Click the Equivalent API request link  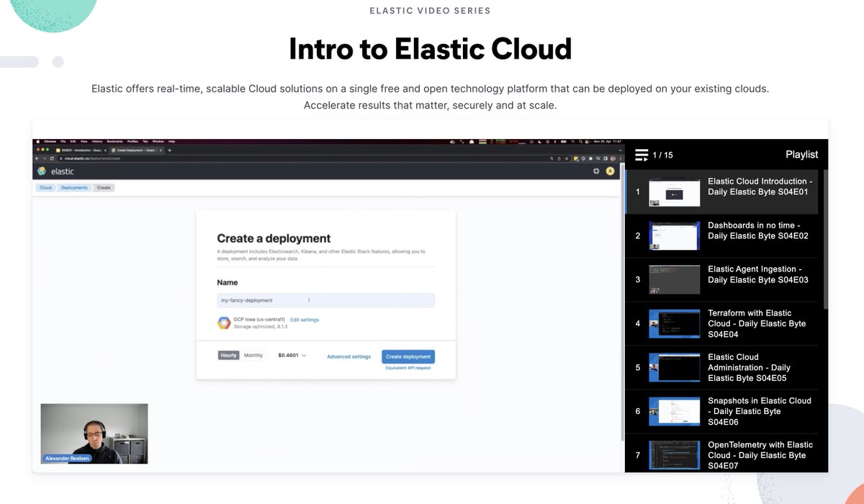point(408,367)
